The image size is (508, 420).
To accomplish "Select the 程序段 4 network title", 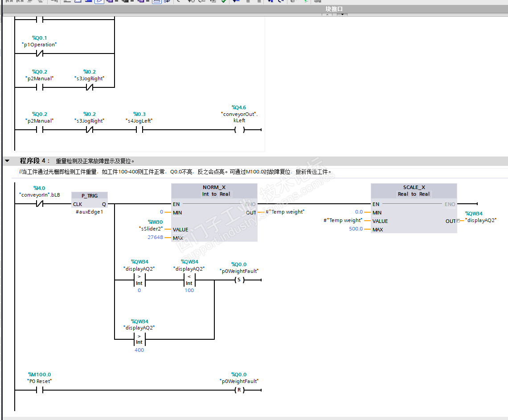I will pos(35,161).
